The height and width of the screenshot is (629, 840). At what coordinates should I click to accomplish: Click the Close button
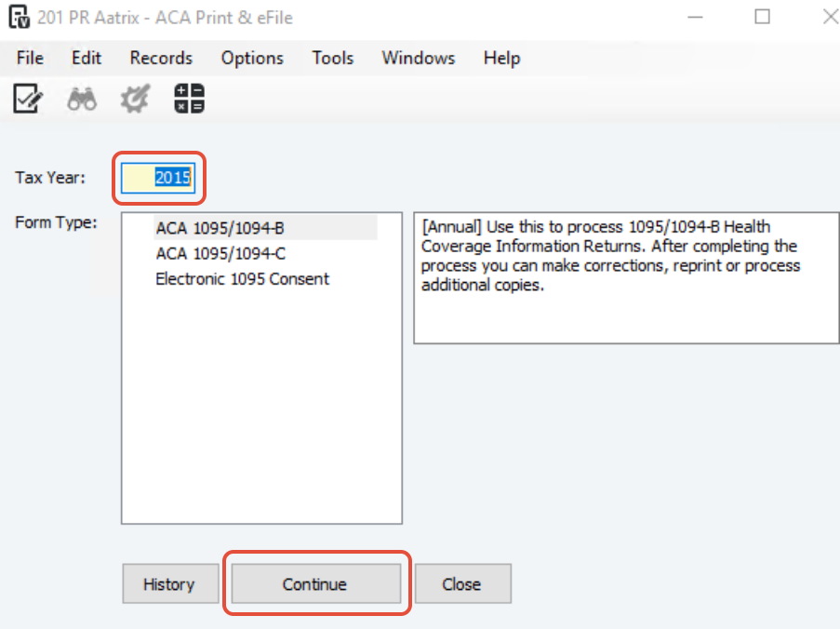[463, 583]
